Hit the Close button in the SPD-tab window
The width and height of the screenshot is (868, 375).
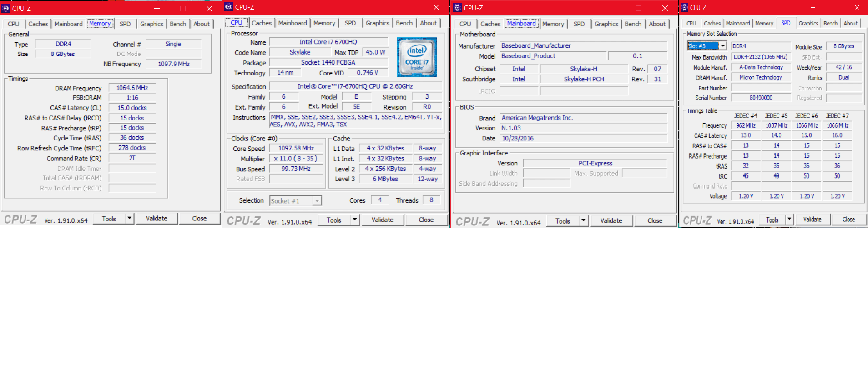[849, 220]
